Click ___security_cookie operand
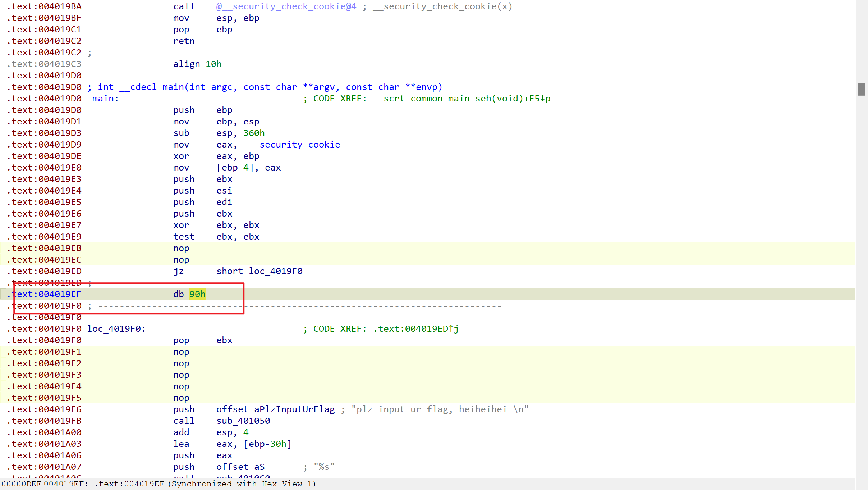 point(291,145)
